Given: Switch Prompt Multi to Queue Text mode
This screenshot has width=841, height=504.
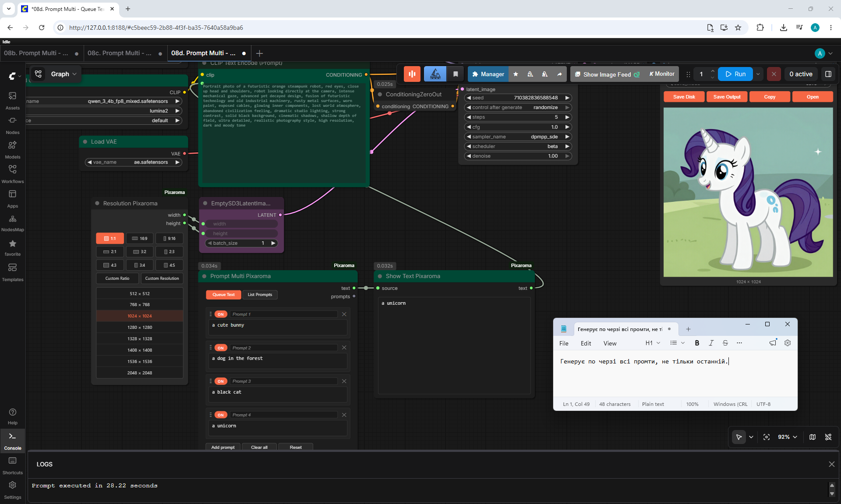Looking at the screenshot, I should coord(223,295).
